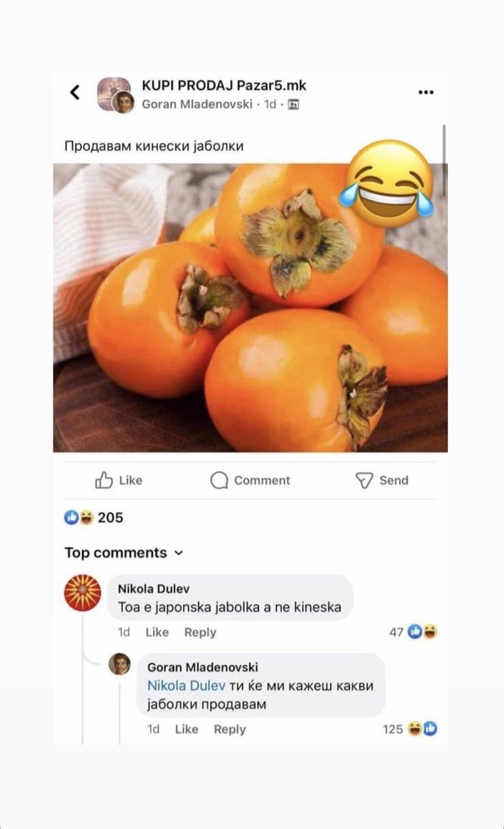View the 47 reactions on Nikola's comment
504x829 pixels.
click(x=413, y=632)
